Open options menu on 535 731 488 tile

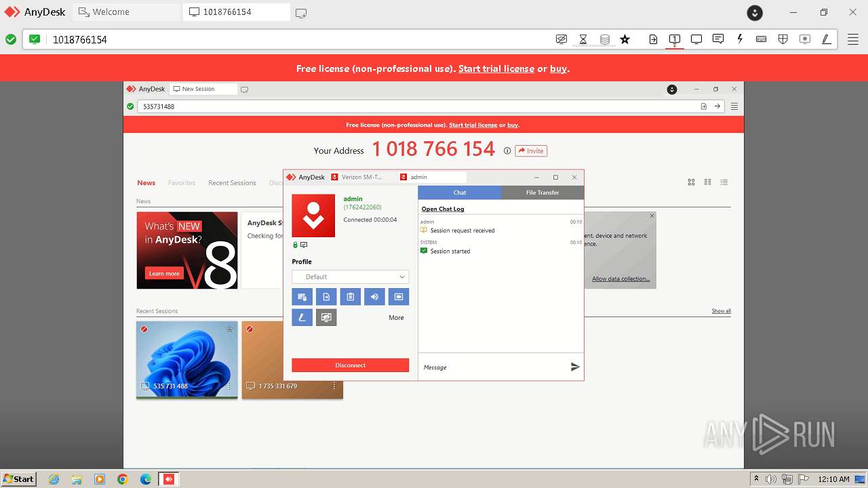click(229, 386)
